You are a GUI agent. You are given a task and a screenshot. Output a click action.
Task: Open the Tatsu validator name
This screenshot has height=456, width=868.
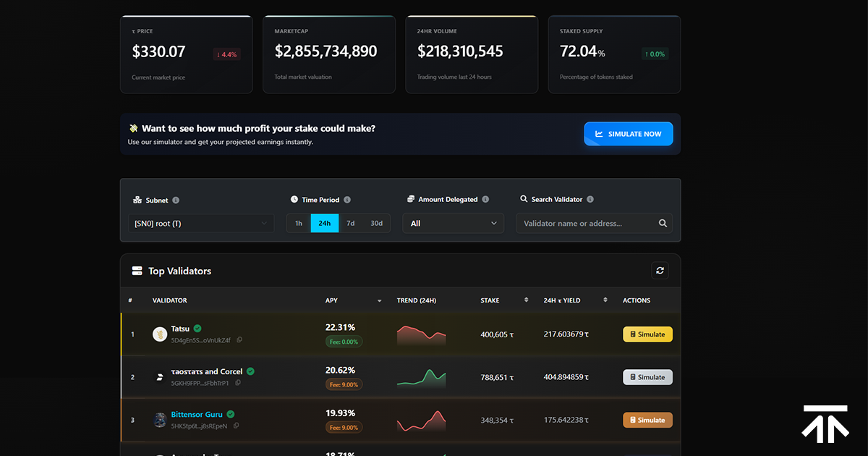(x=179, y=329)
